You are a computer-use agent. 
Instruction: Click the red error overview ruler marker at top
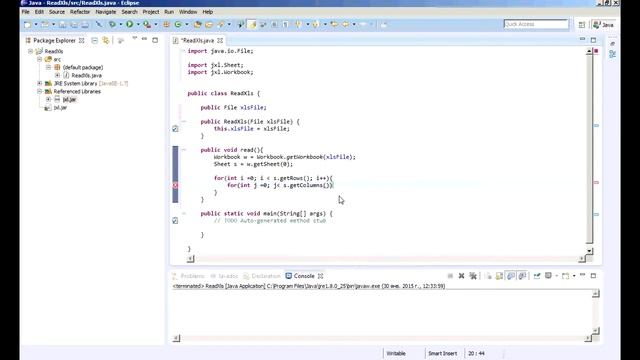point(596,51)
